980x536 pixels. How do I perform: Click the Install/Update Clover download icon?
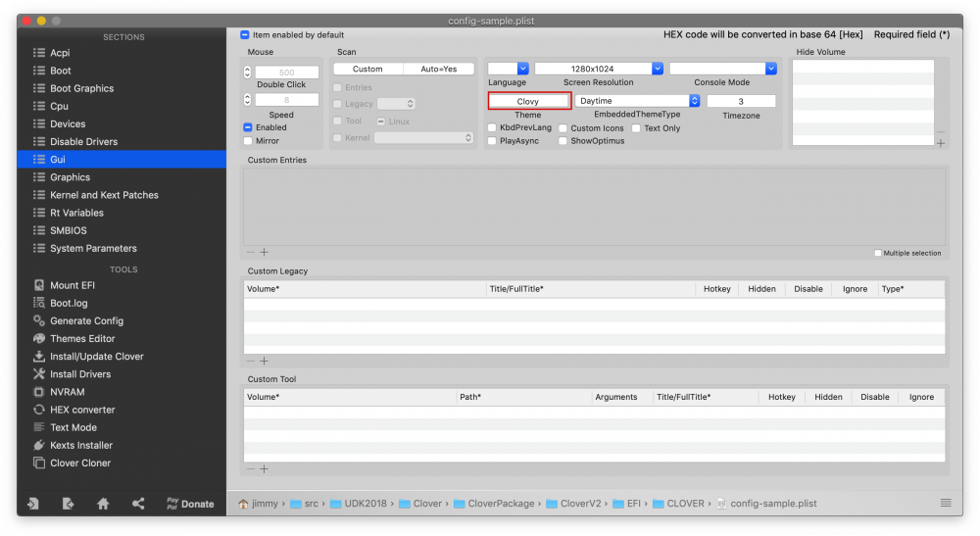pyautogui.click(x=39, y=356)
